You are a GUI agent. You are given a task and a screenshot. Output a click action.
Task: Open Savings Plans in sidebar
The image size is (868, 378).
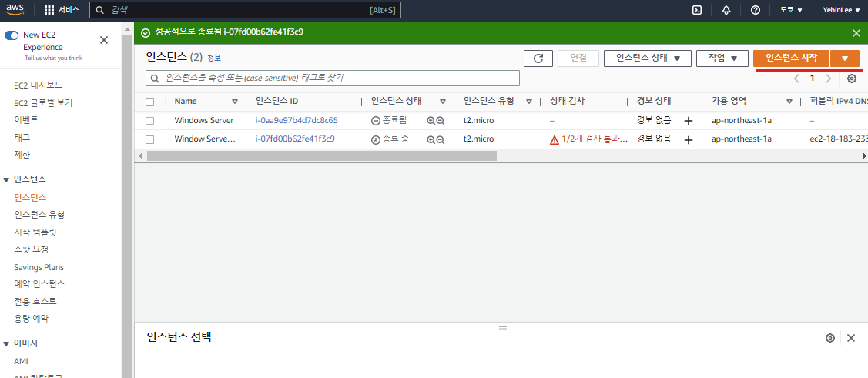pyautogui.click(x=39, y=267)
